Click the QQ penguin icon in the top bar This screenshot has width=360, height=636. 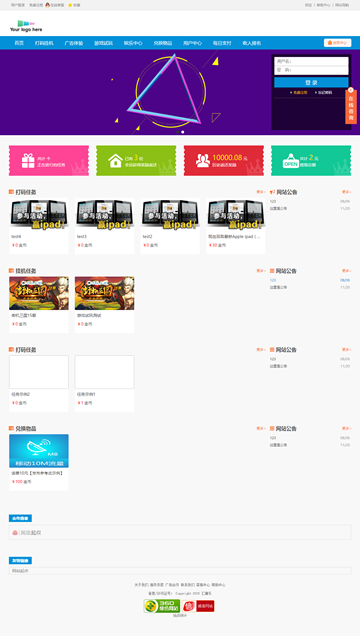point(47,5)
